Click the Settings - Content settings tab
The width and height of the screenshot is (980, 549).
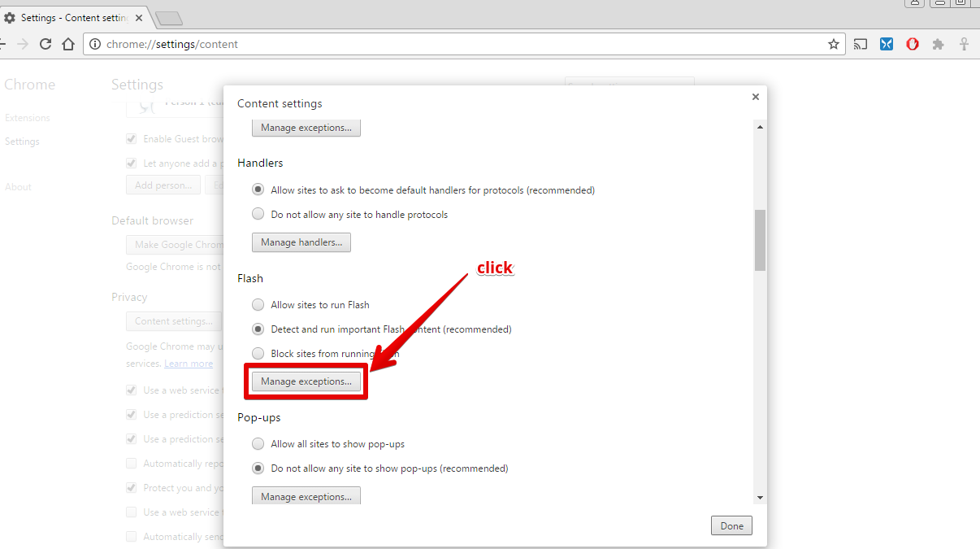pyautogui.click(x=73, y=18)
